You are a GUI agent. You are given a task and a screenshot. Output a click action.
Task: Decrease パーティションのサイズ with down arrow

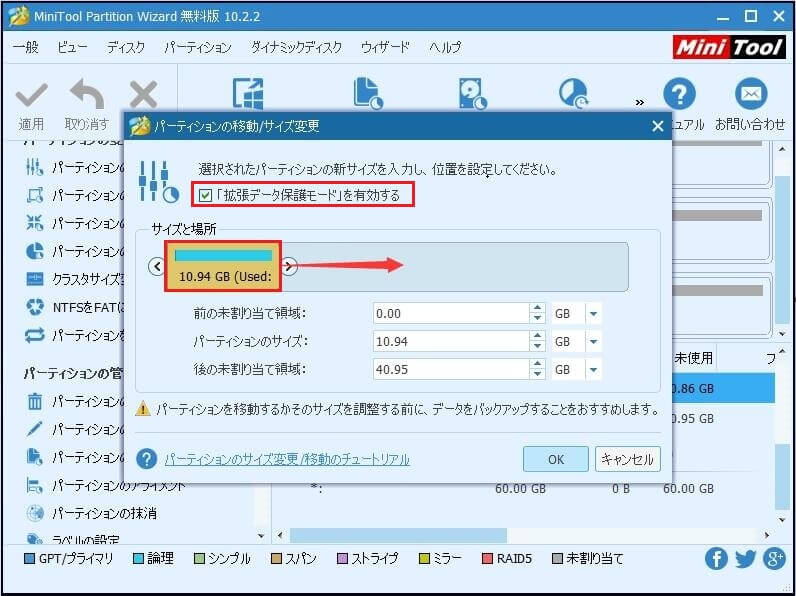coord(537,347)
